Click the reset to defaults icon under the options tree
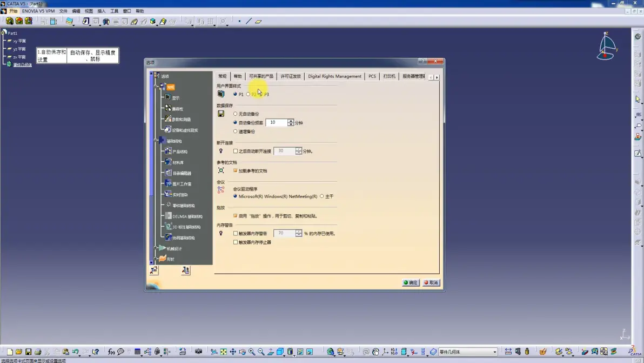Viewport: 644px width, 363px height. pos(153,270)
